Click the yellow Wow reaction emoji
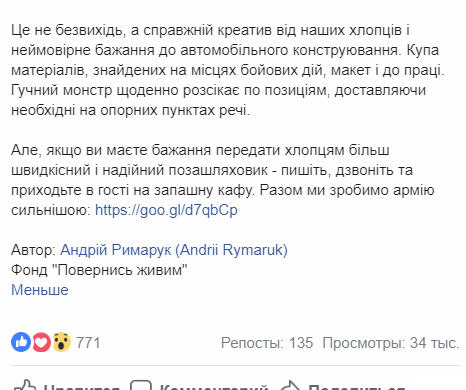This screenshot has height=390, width=466. (x=61, y=342)
